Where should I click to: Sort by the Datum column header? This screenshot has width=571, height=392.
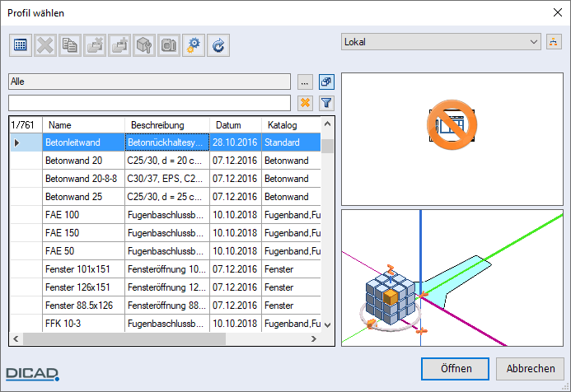[x=236, y=125]
